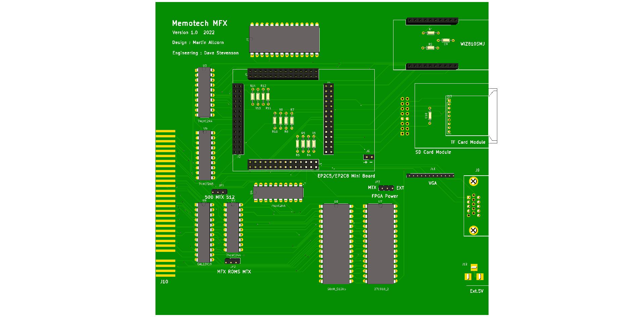The height and width of the screenshot is (317, 644).
Task: Click the "MFX ROMS MTX" jumper label
Action: [234, 272]
